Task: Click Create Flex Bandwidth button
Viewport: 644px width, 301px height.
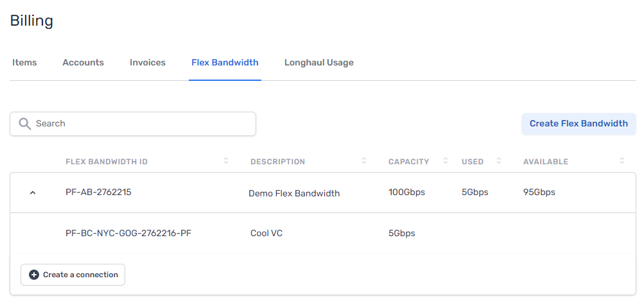Action: pyautogui.click(x=579, y=124)
